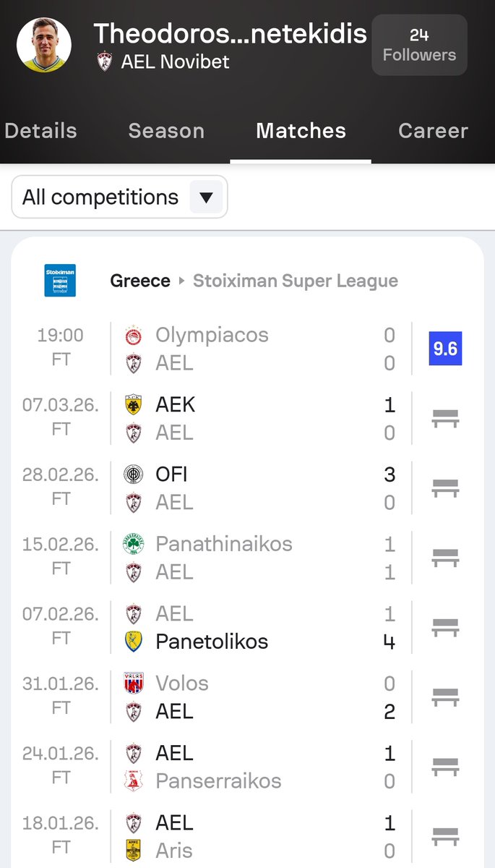Screen dimensions: 495x868
Task: Tap the player profile photo
Action: pos(44,45)
